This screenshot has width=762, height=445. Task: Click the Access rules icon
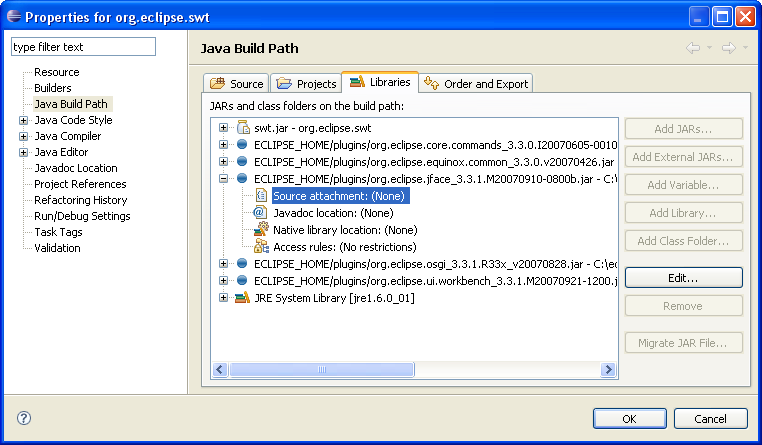pos(261,246)
